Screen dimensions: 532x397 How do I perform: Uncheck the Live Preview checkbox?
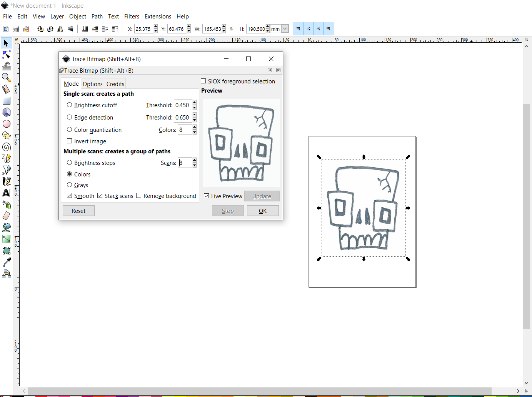(x=206, y=196)
